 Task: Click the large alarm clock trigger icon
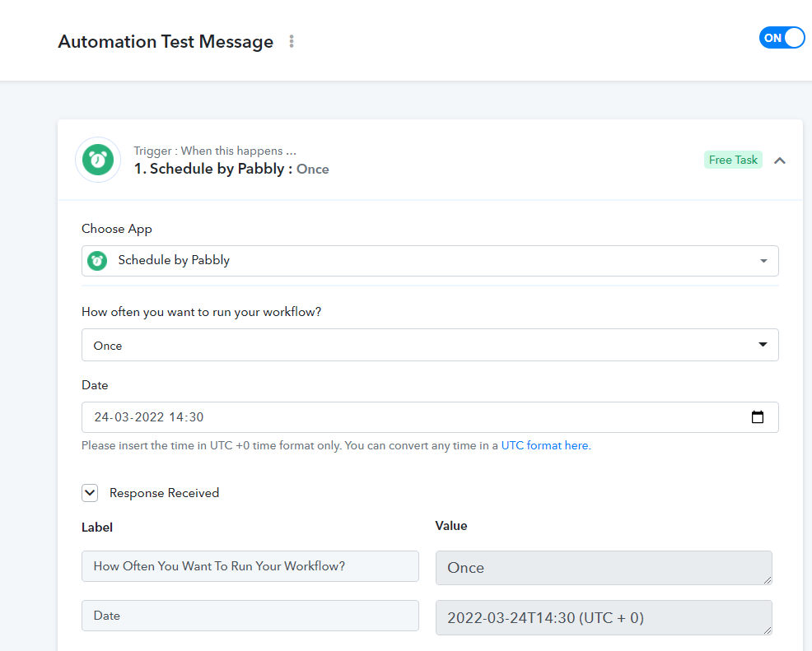(98, 160)
